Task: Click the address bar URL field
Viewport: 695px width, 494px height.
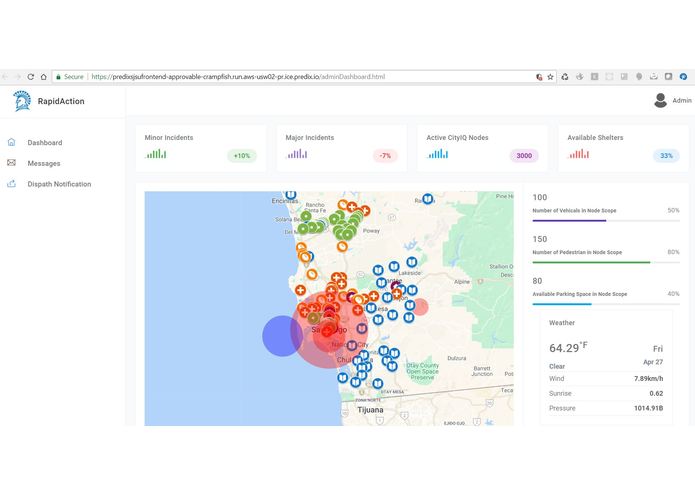Action: (x=304, y=77)
